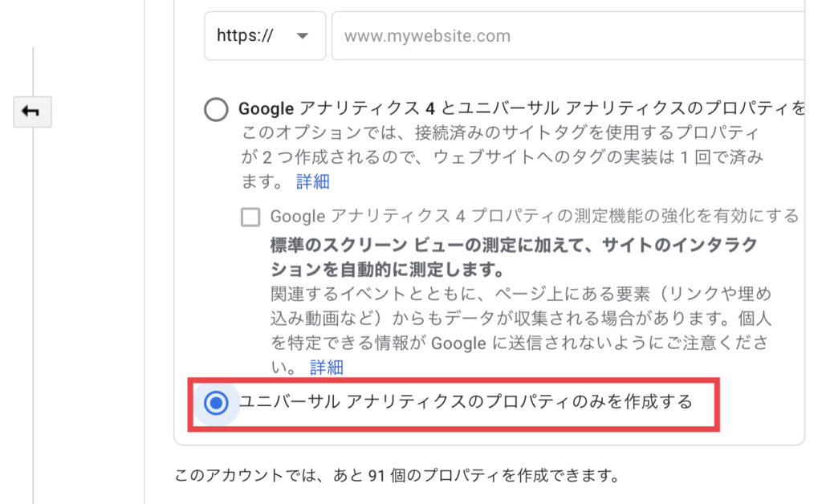Viewport: 822px width, 504px height.
Task: Click the あと 91 個のプロパティ notice text
Action: [397, 475]
